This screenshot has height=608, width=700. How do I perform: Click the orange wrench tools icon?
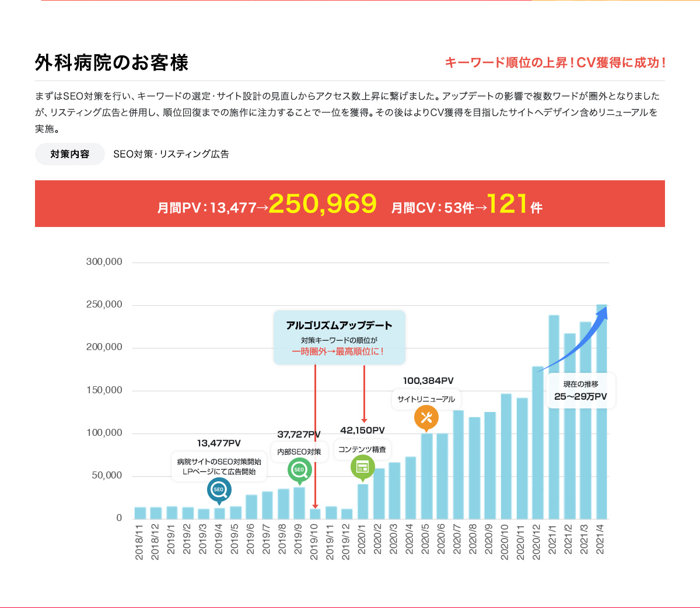(x=426, y=418)
